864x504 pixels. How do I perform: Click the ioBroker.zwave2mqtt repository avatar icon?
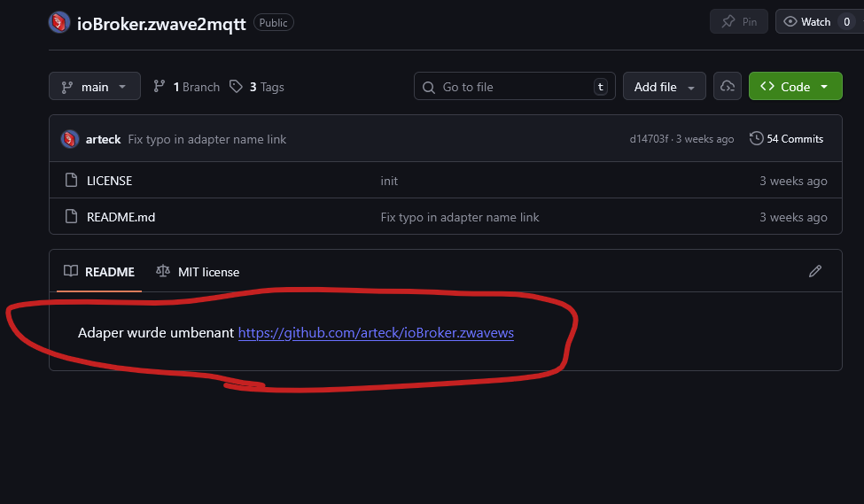[59, 22]
